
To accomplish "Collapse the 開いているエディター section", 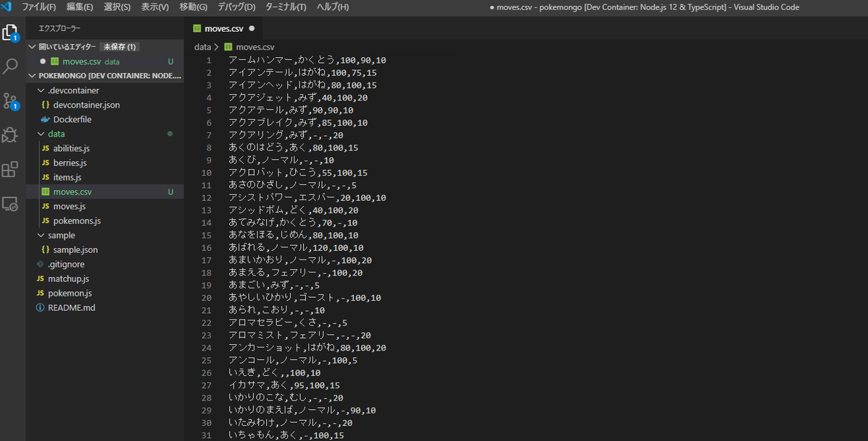I will point(105,47).
